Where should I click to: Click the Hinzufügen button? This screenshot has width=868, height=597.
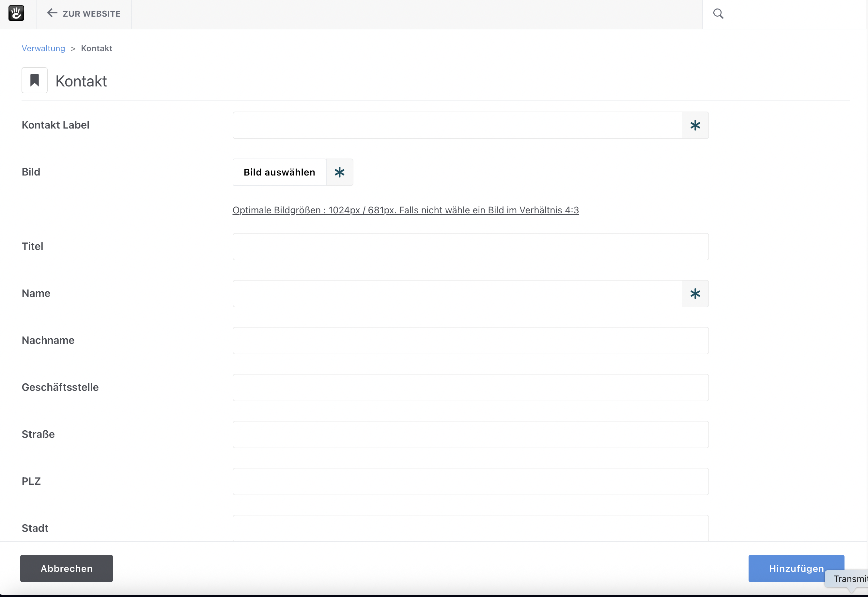tap(796, 568)
